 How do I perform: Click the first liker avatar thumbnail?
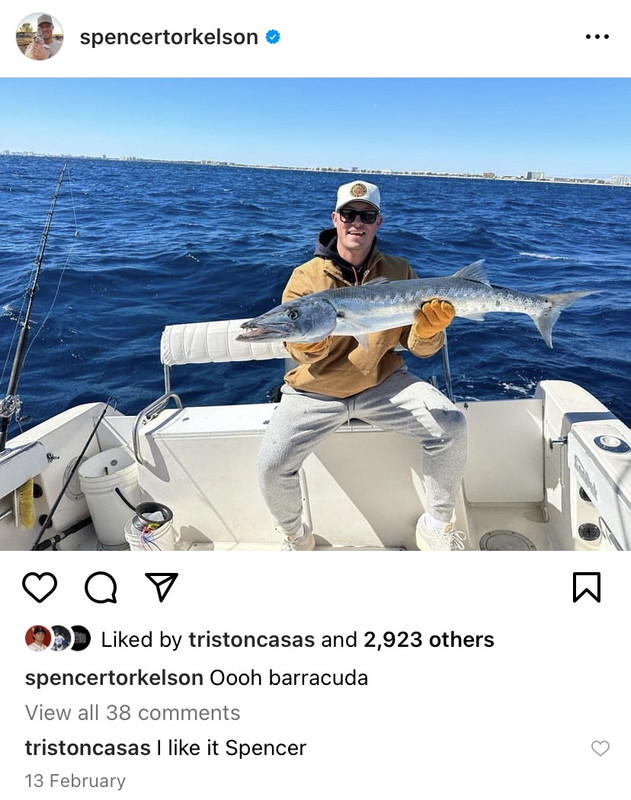point(38,638)
